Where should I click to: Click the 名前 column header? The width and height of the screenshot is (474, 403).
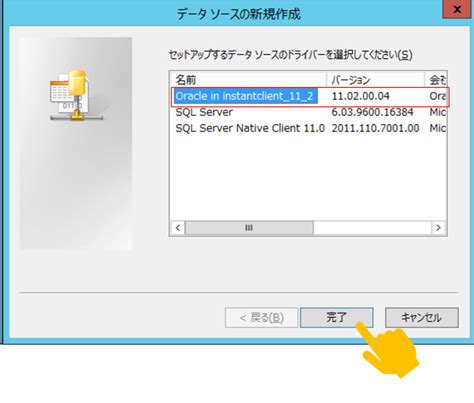[248, 79]
